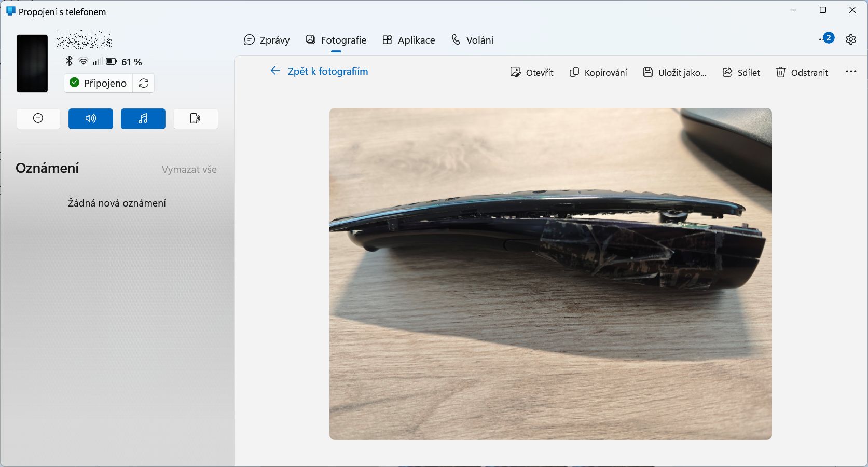Viewport: 868px width, 467px height.
Task: Click Otevřít to open the photo
Action: (x=532, y=73)
